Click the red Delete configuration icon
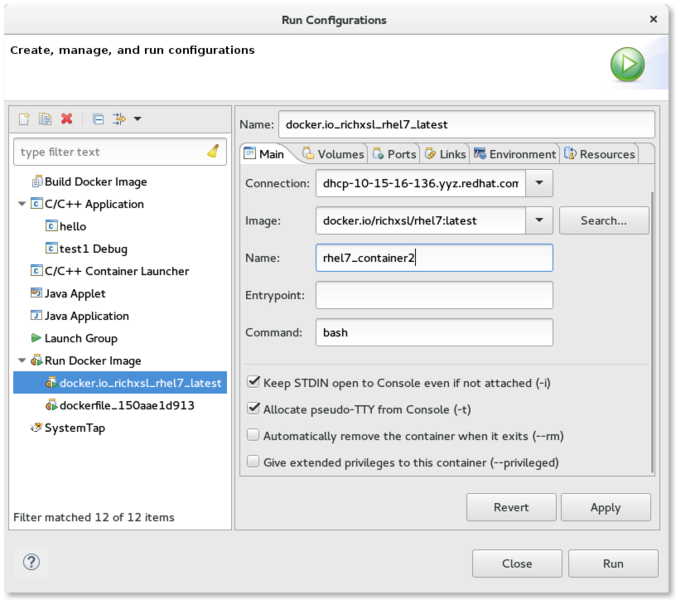This screenshot has height=600, width=676. point(66,119)
